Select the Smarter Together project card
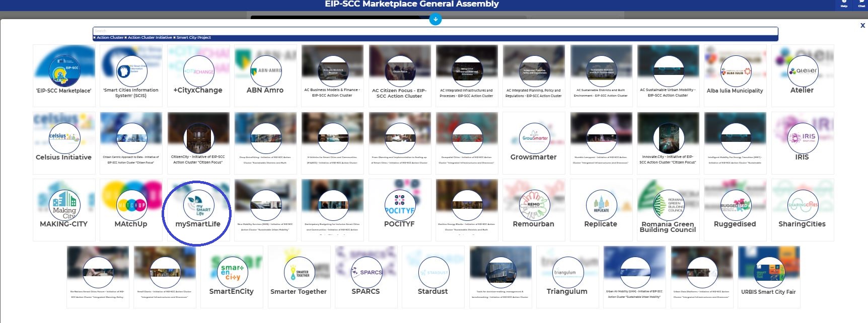868x323 pixels. point(299,277)
